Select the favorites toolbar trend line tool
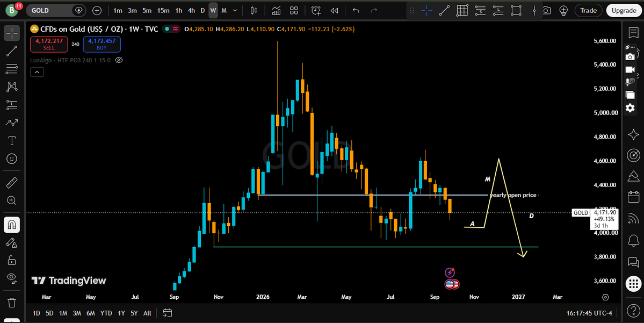644x323 pixels. [x=444, y=11]
